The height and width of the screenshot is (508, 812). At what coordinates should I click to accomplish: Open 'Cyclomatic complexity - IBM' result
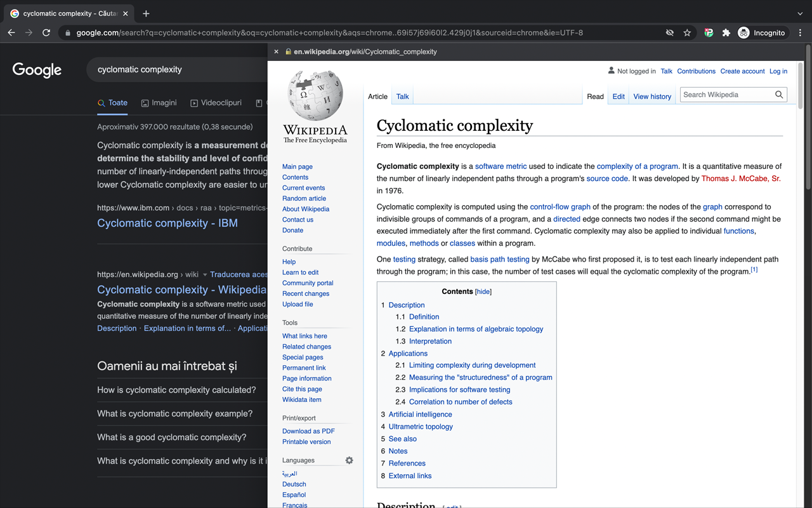[x=167, y=223]
